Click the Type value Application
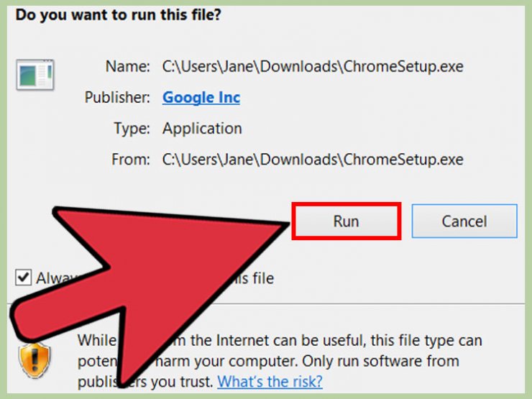532x399 pixels. (x=202, y=129)
